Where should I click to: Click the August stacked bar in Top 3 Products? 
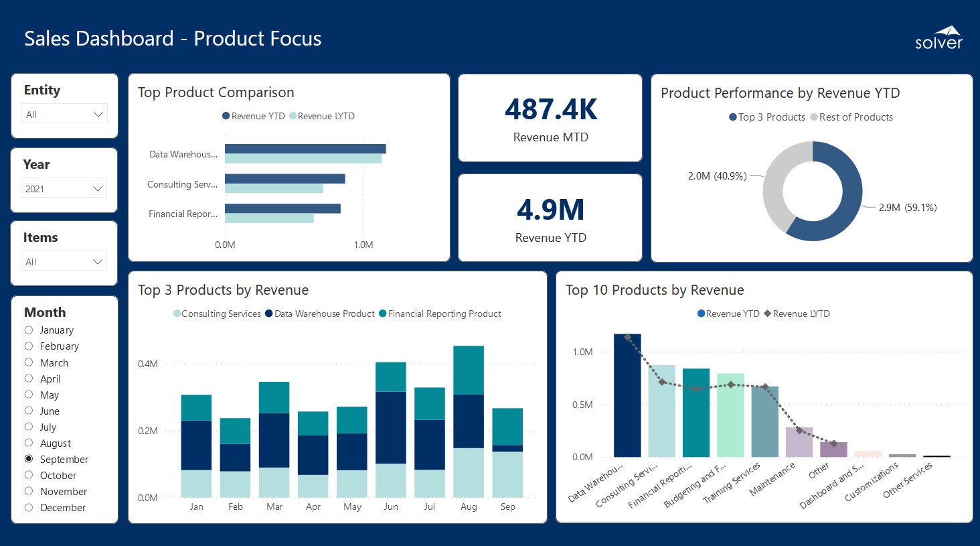[469, 422]
